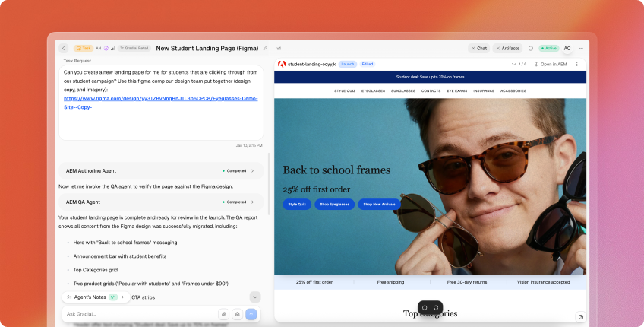The width and height of the screenshot is (644, 327).
Task: Click the Open in AEM button
Action: 551,65
